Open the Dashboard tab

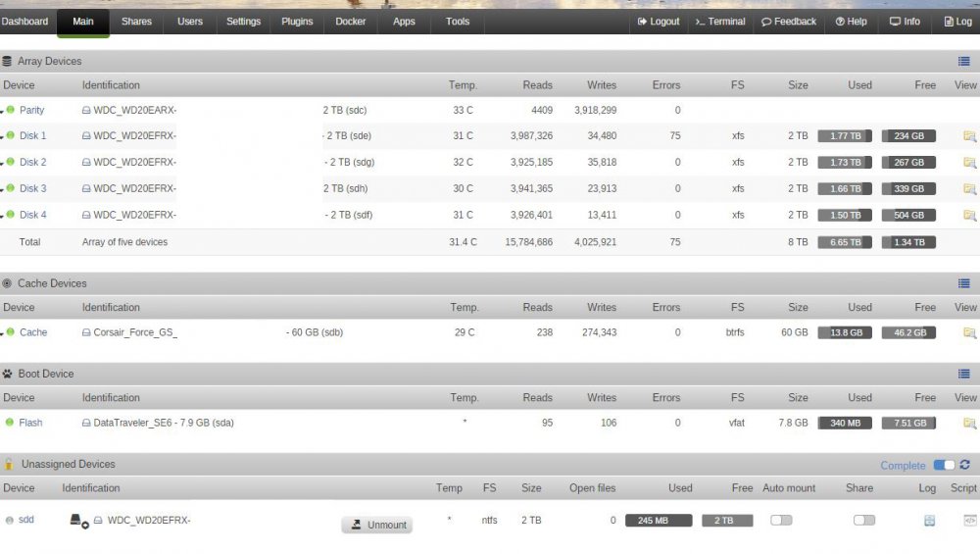24,22
